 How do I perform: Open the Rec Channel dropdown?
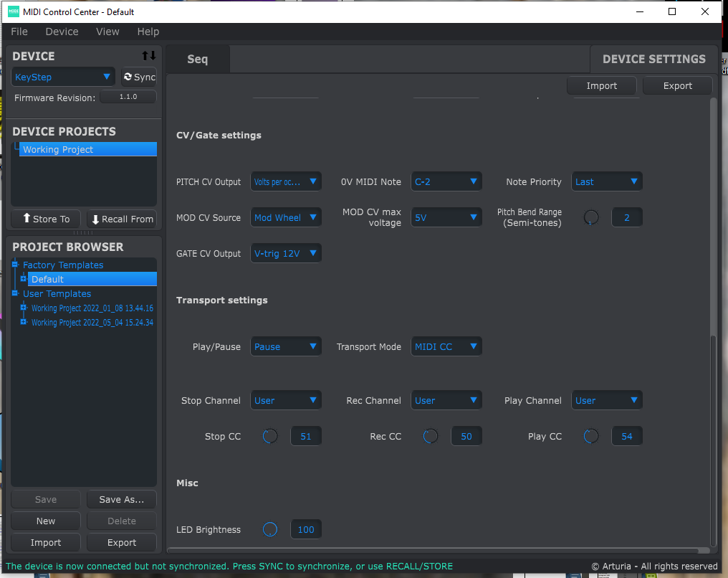coord(446,400)
